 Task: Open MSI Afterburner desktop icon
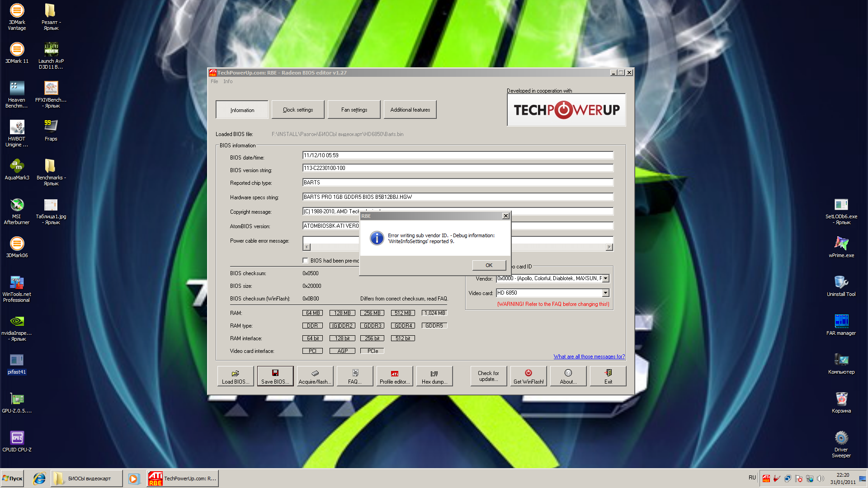17,211
